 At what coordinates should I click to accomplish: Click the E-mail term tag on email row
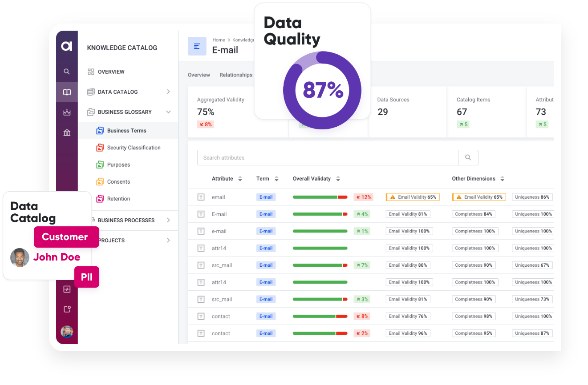pos(266,197)
